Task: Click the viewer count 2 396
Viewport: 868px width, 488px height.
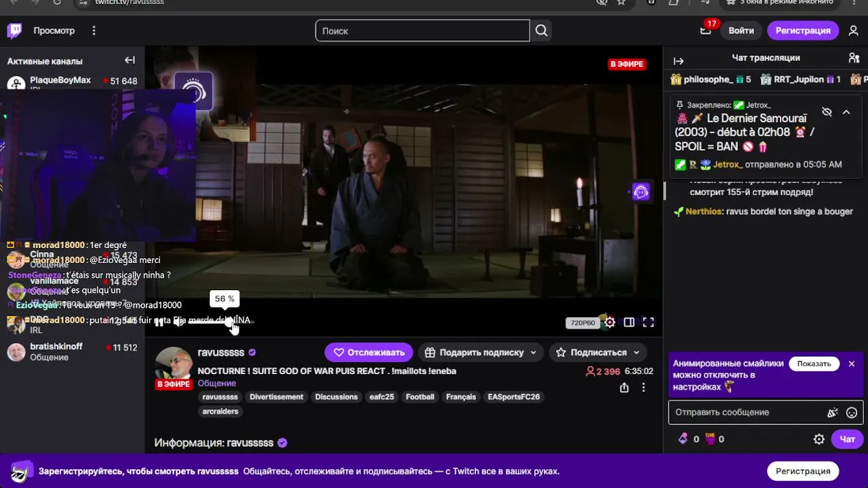Action: 603,371
